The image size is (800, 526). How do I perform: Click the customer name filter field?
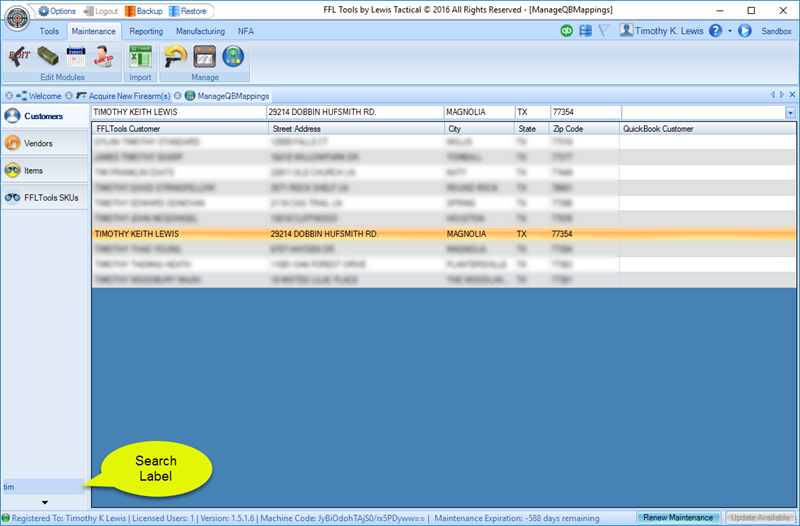[179, 112]
